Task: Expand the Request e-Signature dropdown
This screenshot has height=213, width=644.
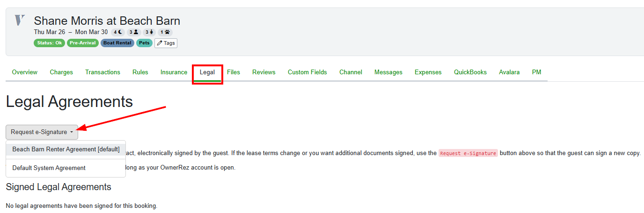Action: click(x=42, y=132)
